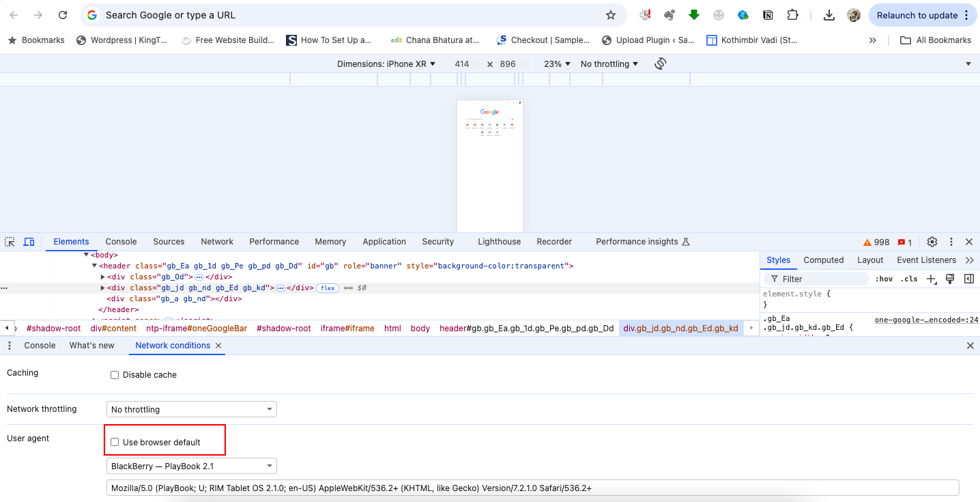The width and height of the screenshot is (980, 502).
Task: Open the Performance panel tab
Action: tap(274, 242)
